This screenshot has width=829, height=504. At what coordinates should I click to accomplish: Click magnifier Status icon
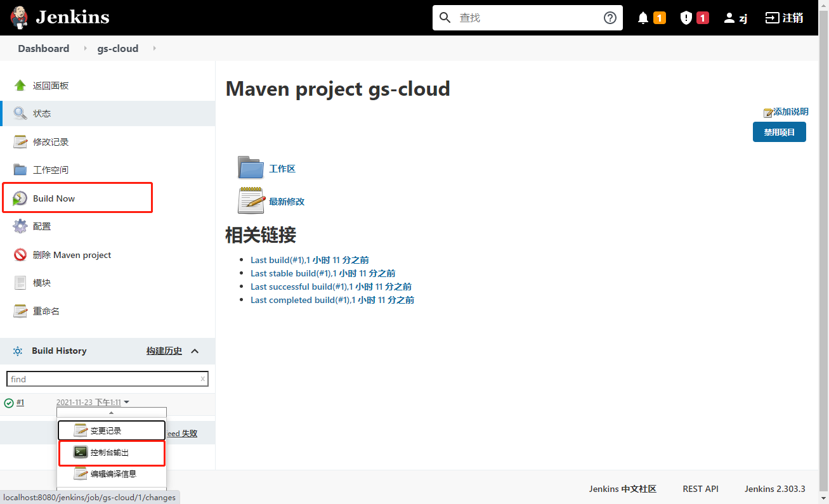(20, 113)
